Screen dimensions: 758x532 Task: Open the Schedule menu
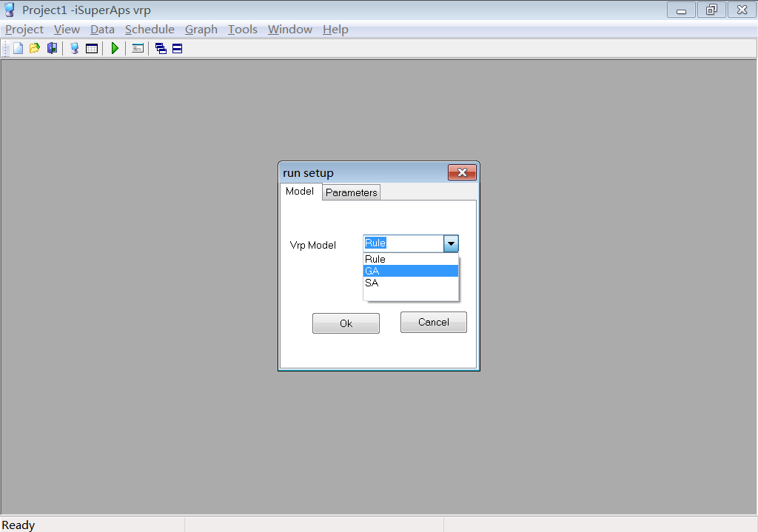tap(150, 30)
